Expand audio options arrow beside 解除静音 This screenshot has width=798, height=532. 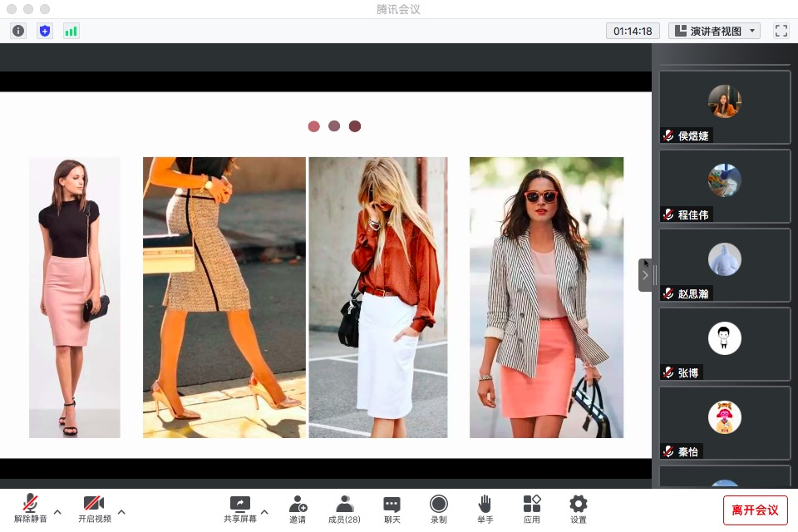click(57, 511)
